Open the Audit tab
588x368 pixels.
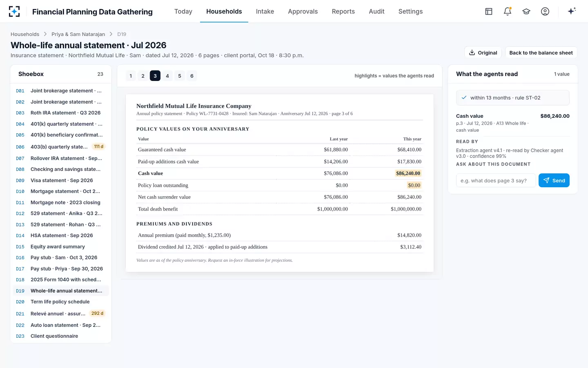coord(376,11)
